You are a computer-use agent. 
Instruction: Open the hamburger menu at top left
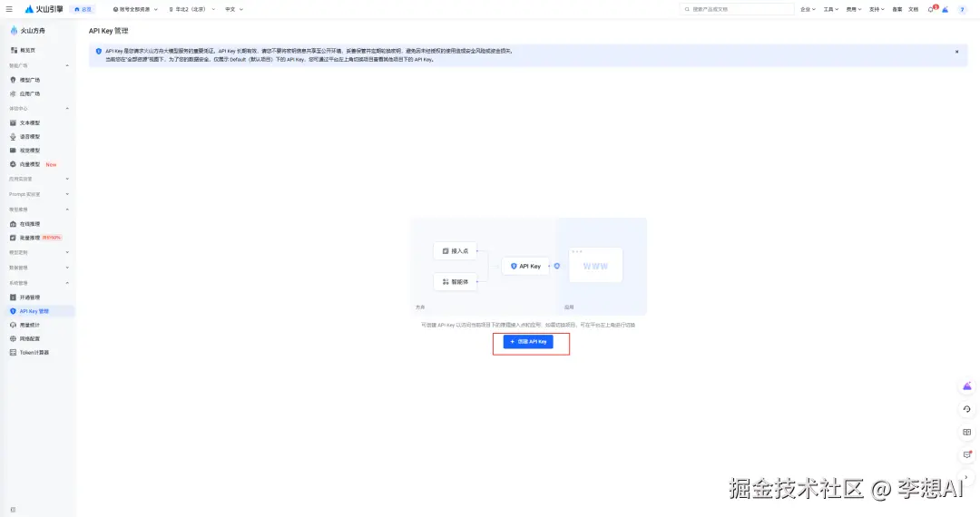point(9,9)
